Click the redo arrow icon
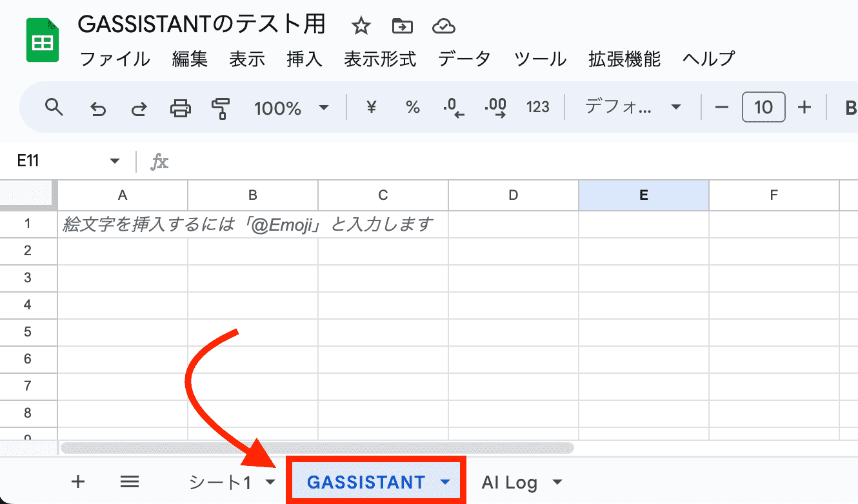The width and height of the screenshot is (858, 504). 139,108
